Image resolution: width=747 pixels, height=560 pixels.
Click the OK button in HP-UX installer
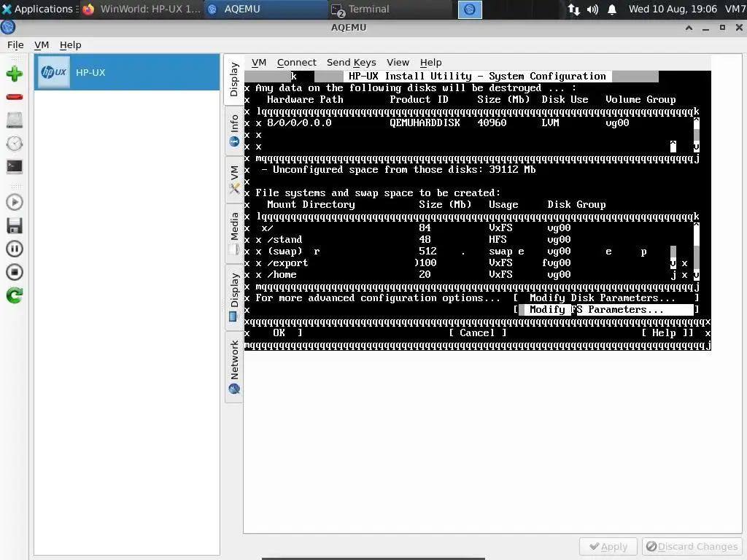coord(279,332)
